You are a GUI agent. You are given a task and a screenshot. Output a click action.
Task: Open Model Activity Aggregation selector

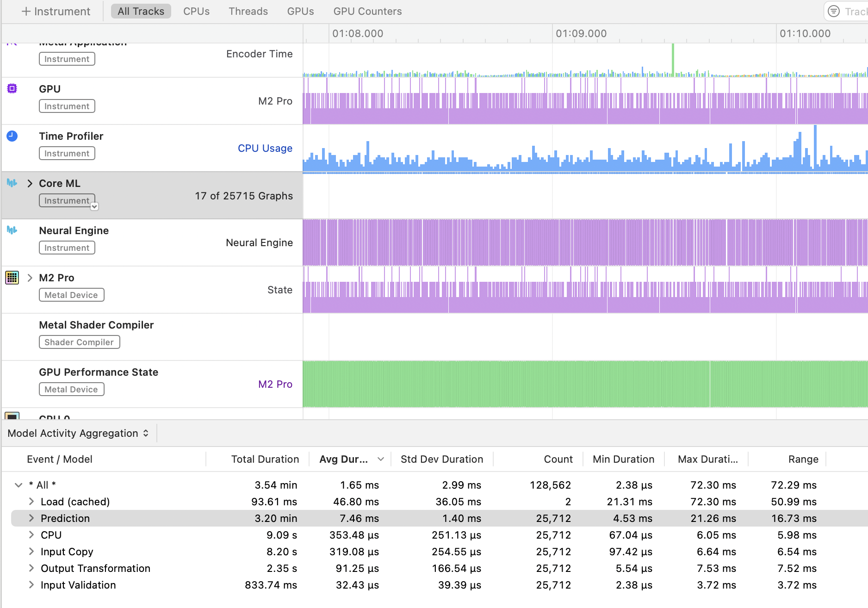coord(78,433)
